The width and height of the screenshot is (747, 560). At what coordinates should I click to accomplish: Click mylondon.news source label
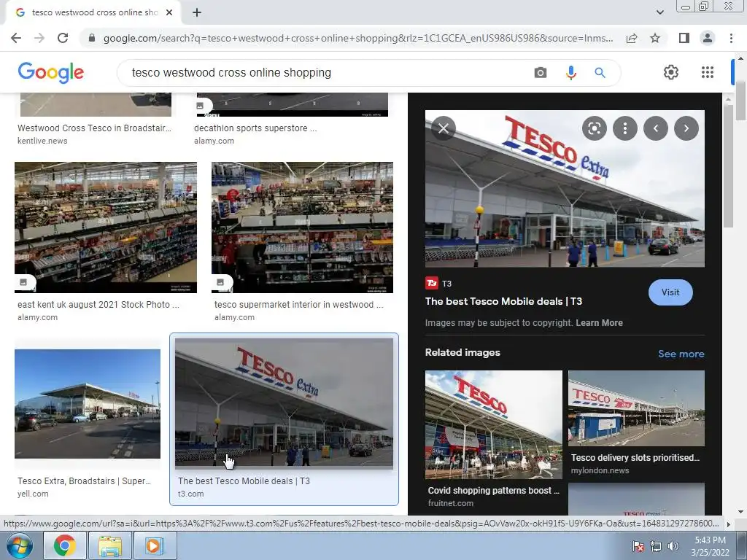[600, 470]
